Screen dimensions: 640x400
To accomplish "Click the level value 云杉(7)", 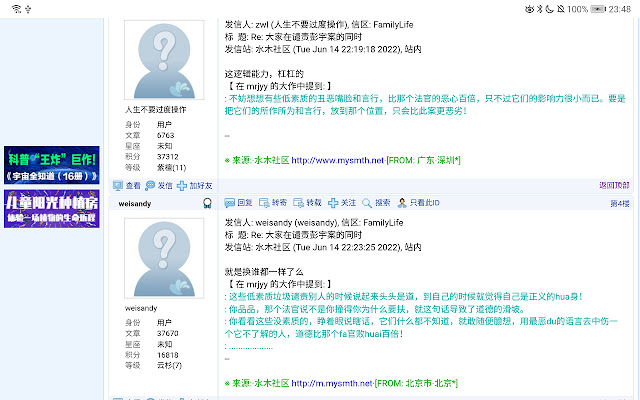I will click(x=169, y=365).
